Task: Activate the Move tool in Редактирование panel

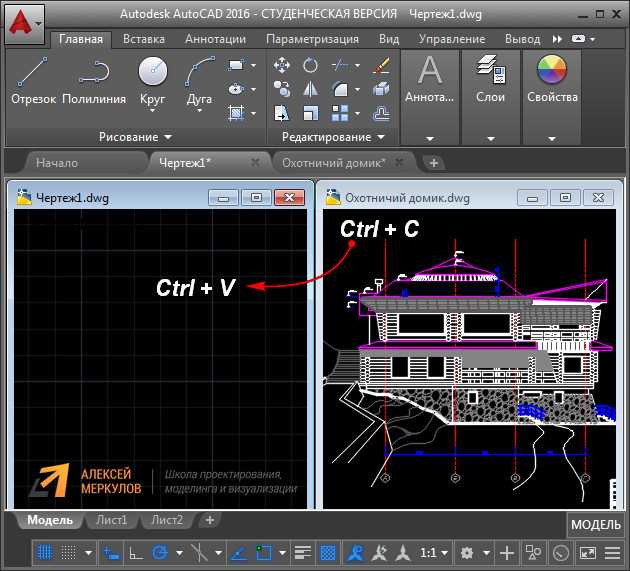Action: coord(282,65)
